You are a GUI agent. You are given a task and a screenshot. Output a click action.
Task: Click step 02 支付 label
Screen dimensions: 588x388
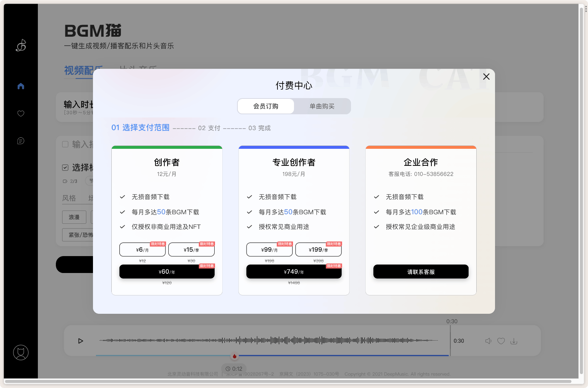[209, 128]
